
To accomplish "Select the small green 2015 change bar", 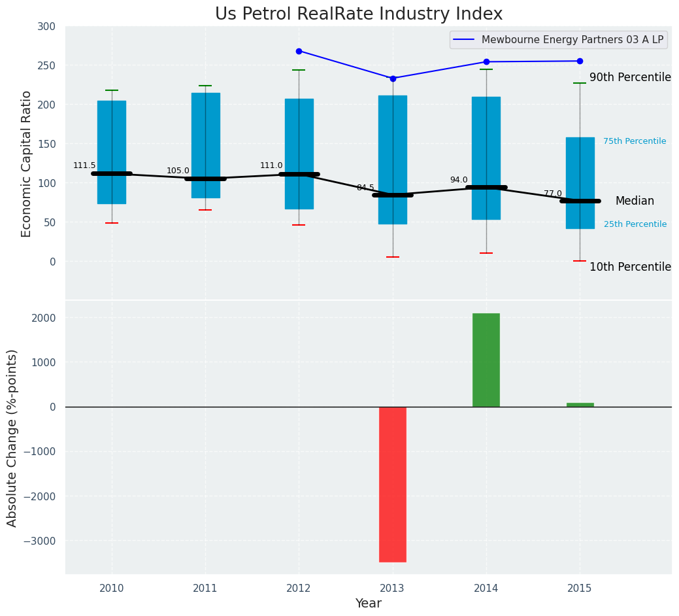I will point(580,405).
